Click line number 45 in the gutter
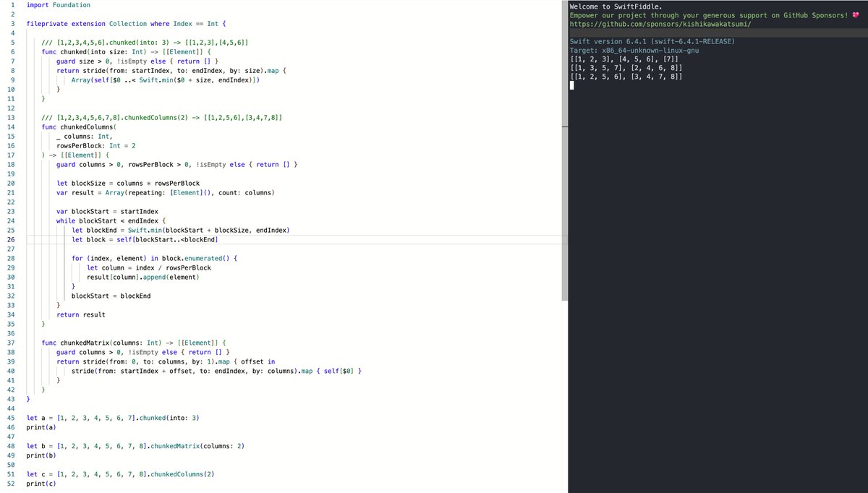Image resolution: width=868 pixels, height=493 pixels. pos(12,418)
